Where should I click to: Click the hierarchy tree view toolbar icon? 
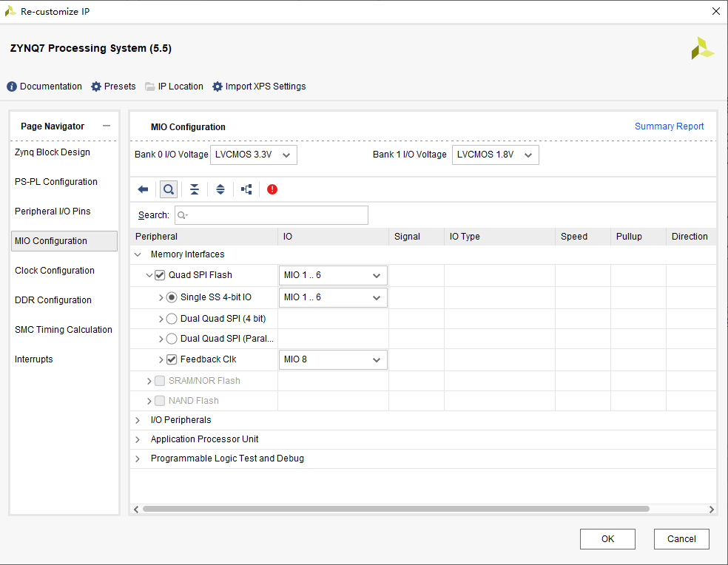pyautogui.click(x=246, y=189)
